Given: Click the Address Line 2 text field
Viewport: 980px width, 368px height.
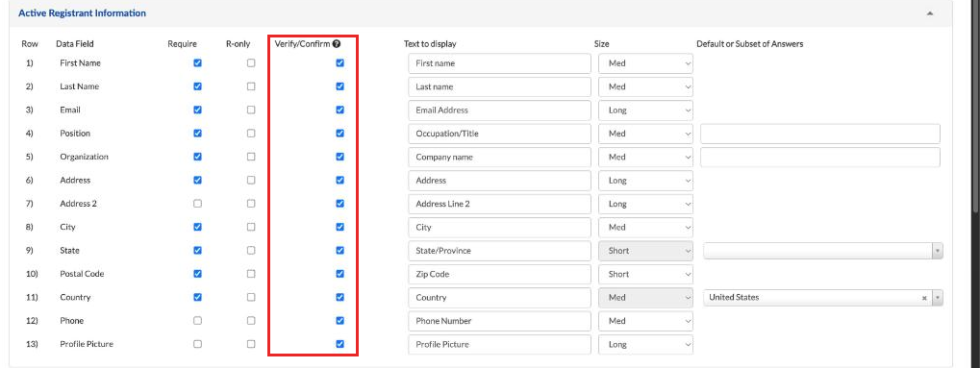Looking at the screenshot, I should [x=499, y=205].
